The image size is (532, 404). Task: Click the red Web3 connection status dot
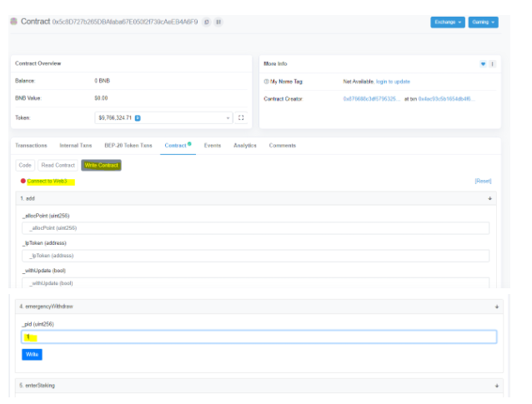pyautogui.click(x=23, y=181)
